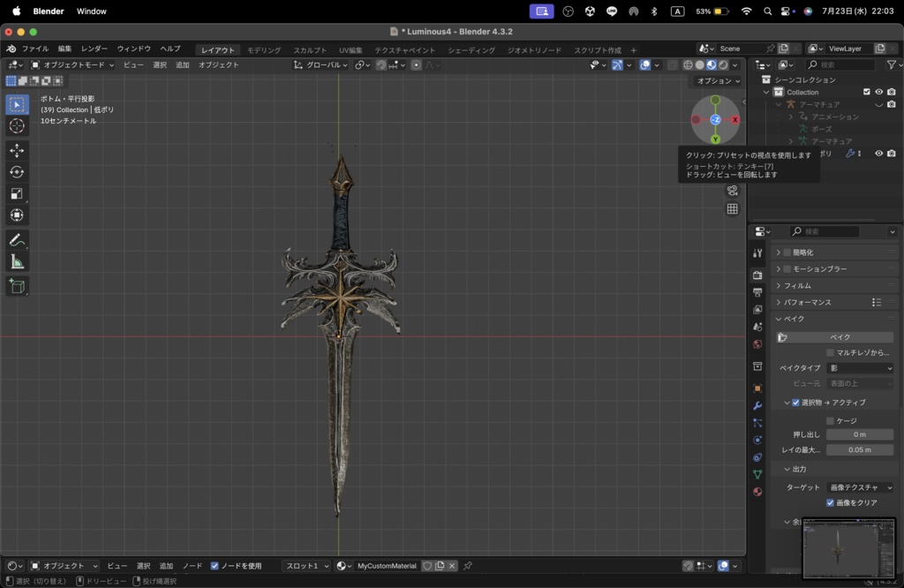Click the green Y axis on gizmo
The height and width of the screenshot is (588, 904).
(715, 139)
